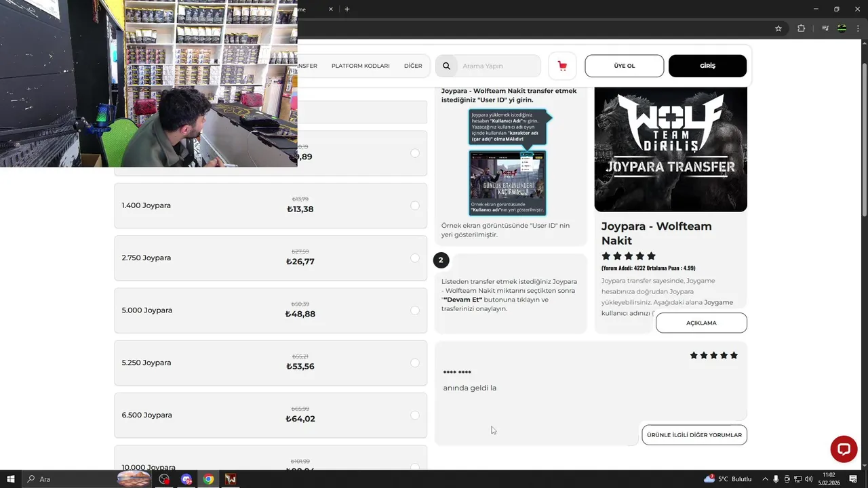Open the Discord taskbar icon
Screen dimensions: 868x488
click(x=186, y=479)
